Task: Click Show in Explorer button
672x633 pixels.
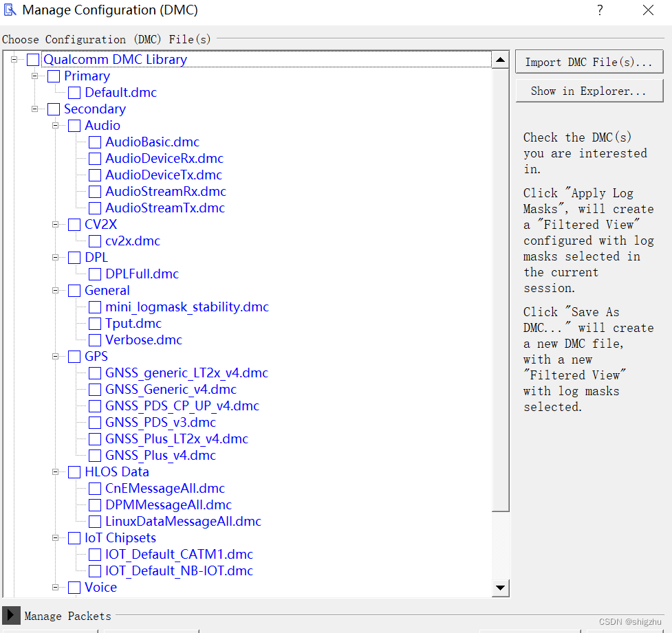Action: (589, 91)
